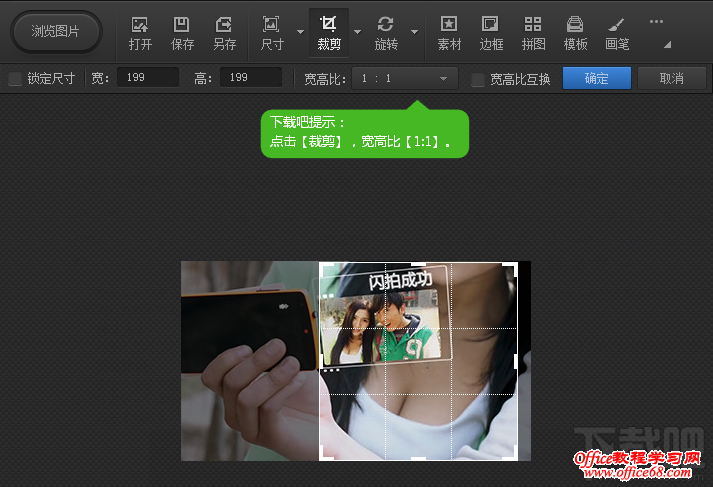The image size is (713, 487).
Task: Click the 浏览图片 browse pictures button
Action: point(56,31)
